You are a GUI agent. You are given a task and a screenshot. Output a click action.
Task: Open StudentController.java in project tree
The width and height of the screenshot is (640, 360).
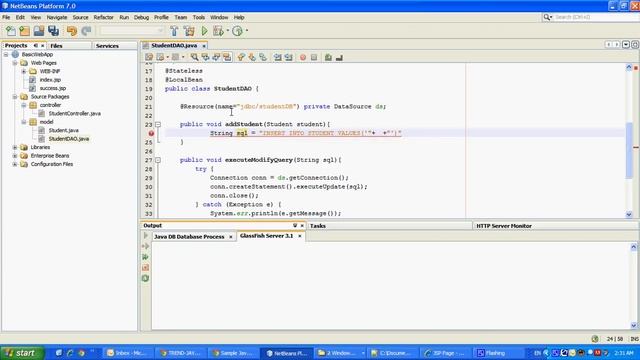74,113
